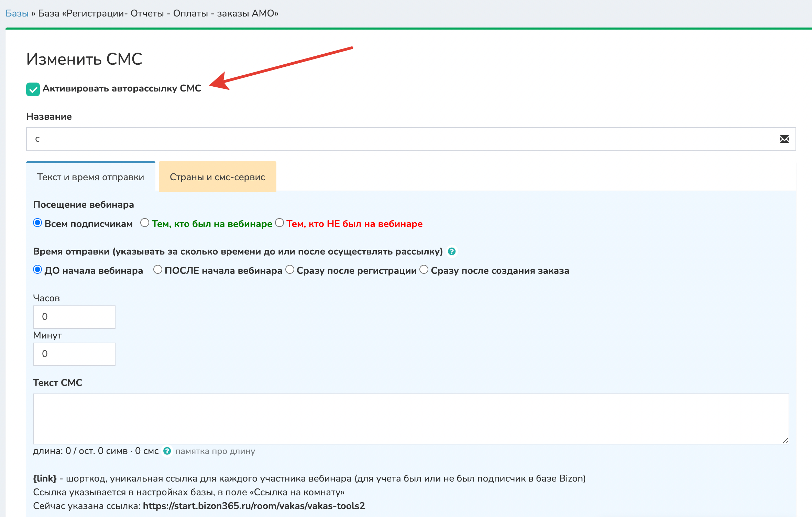
Task: Switch to Страны и смс-сервис tab
Action: (217, 177)
